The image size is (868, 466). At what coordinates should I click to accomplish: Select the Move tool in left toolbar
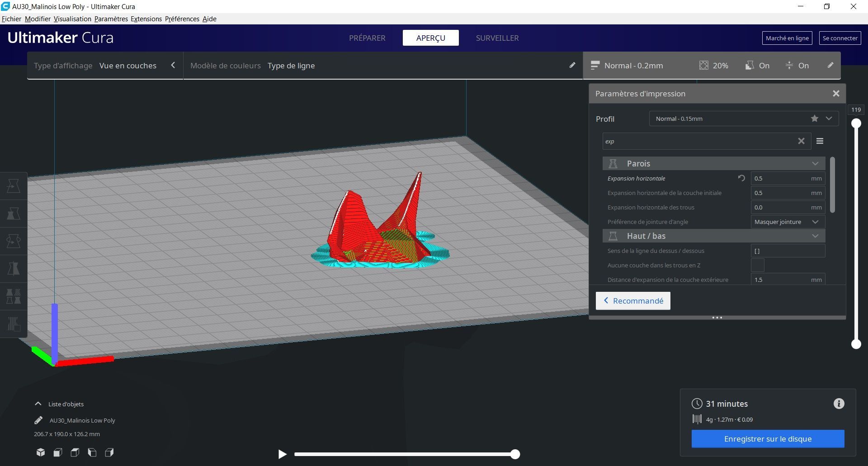[14, 185]
